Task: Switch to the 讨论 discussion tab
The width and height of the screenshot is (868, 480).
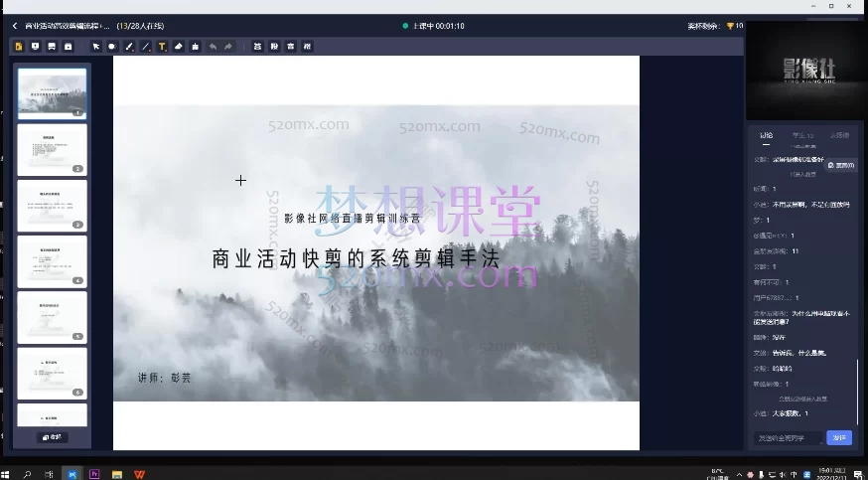Action: click(x=766, y=135)
